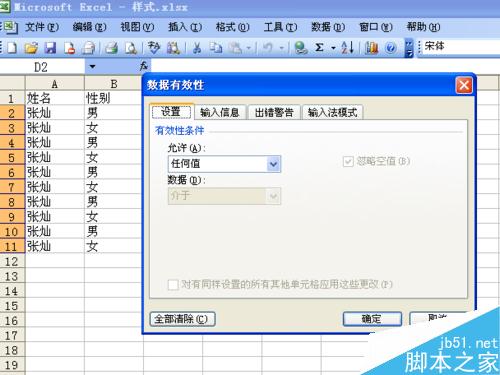Switch to the 输入信息 tab
The height and width of the screenshot is (375, 500).
[220, 113]
